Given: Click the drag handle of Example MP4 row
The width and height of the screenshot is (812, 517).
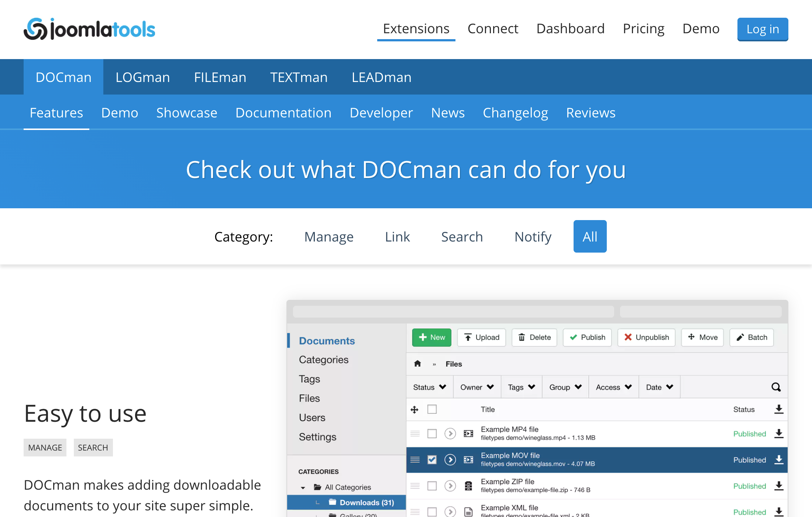Looking at the screenshot, I should 415,434.
